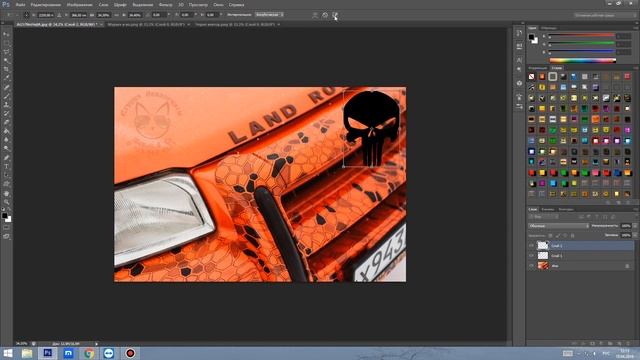
Task: Switch to the Каналы tab
Action: point(547,209)
